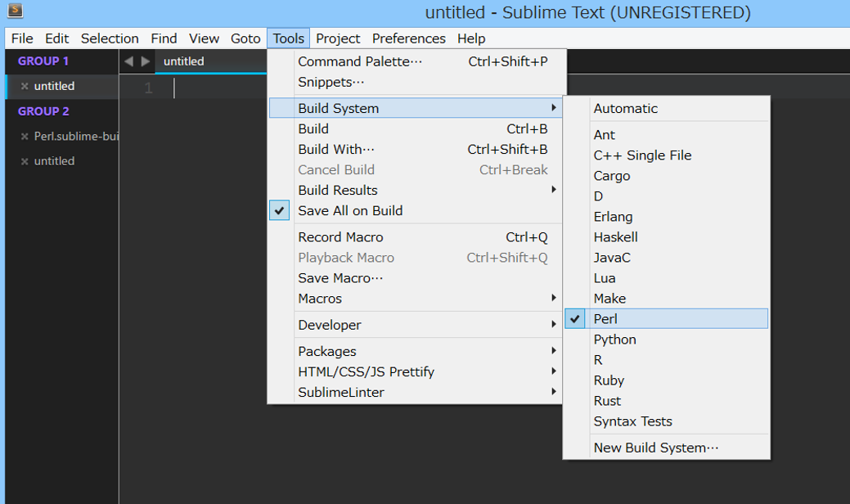The image size is (850, 504).
Task: Select Make build system
Action: (x=666, y=299)
